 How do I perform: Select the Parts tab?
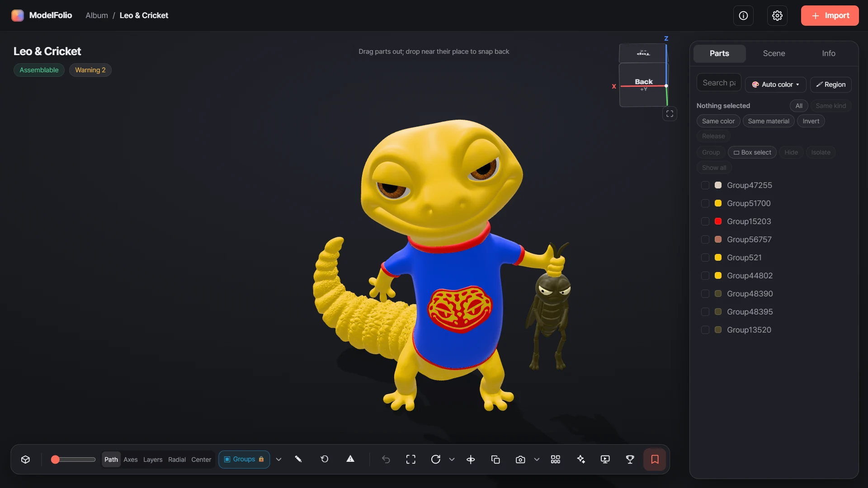pos(719,53)
